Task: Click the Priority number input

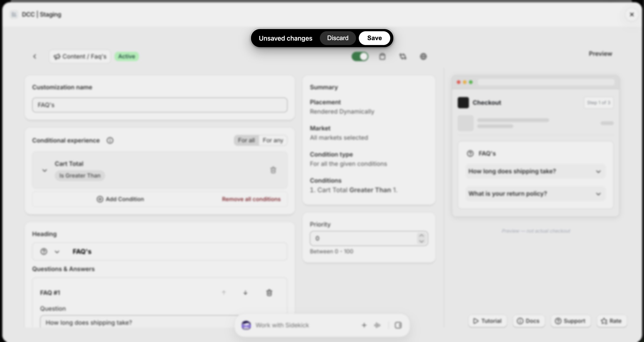Action: pyautogui.click(x=364, y=238)
